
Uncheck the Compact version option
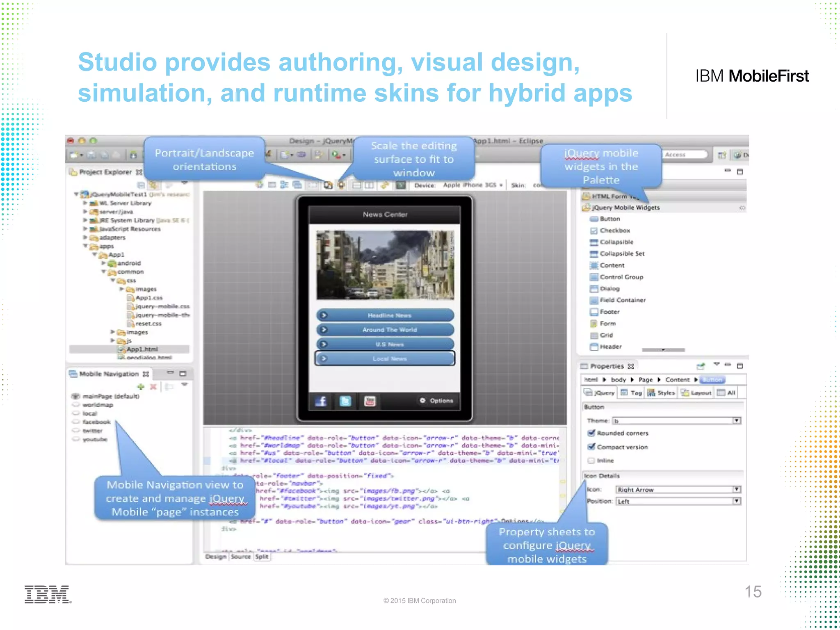[x=591, y=447]
